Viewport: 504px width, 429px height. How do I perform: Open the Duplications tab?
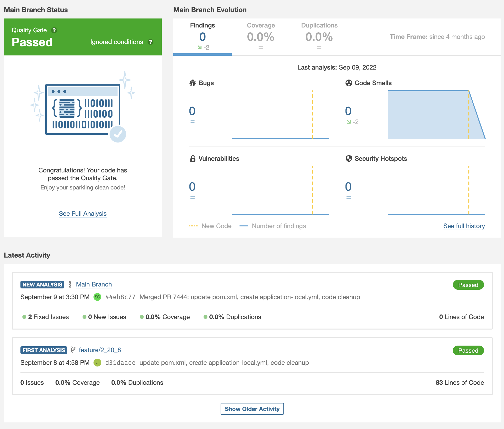[x=319, y=36]
